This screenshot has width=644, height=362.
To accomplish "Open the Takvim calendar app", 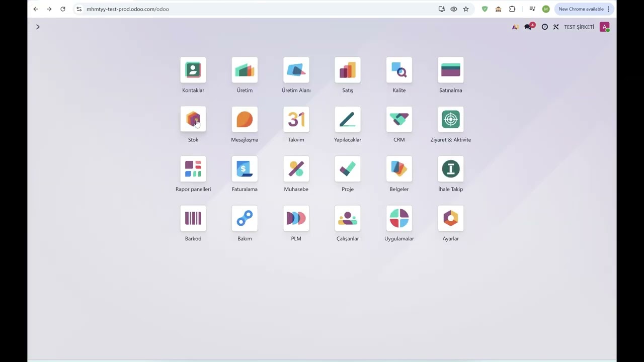I will [296, 119].
